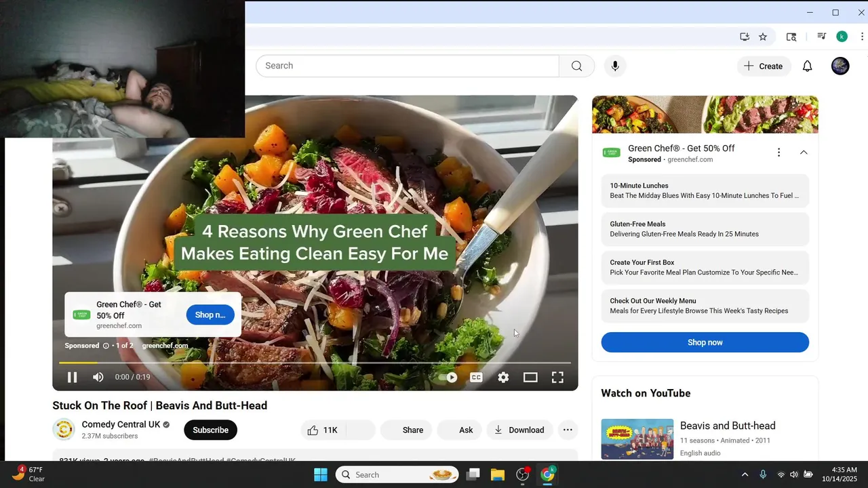
Task: Open the Create Your First Box ad link
Action: [x=705, y=268]
